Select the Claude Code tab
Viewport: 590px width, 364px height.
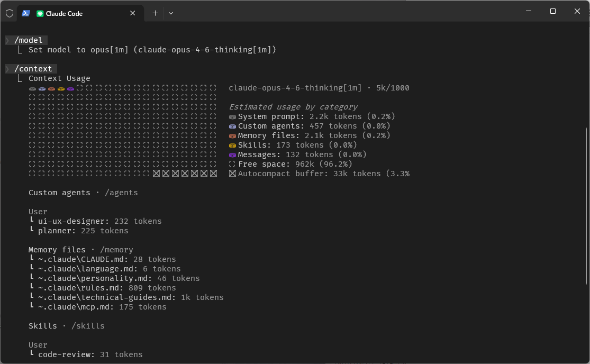coord(80,14)
